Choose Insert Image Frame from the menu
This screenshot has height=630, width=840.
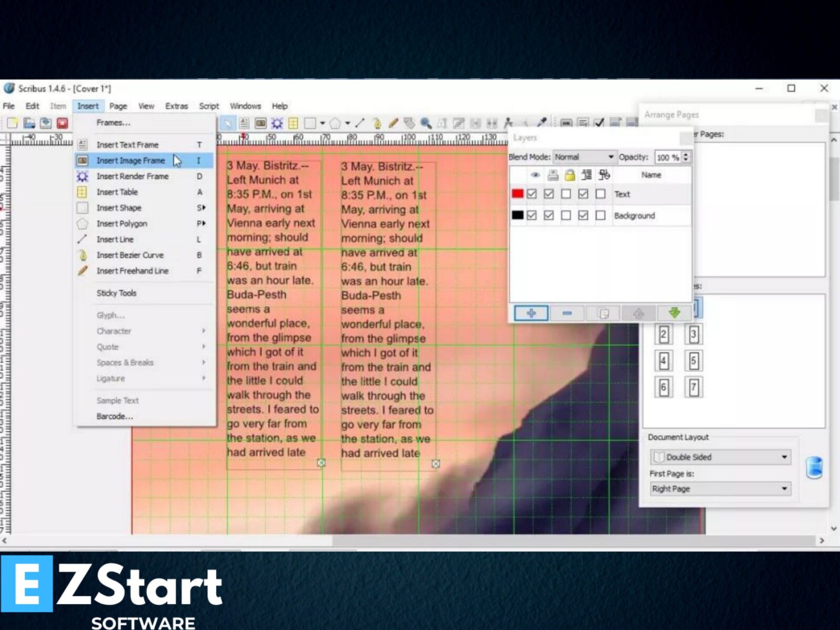click(x=131, y=160)
